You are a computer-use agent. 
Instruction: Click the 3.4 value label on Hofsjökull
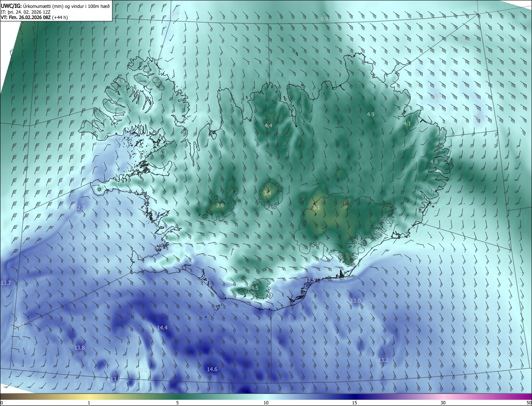[267, 193]
